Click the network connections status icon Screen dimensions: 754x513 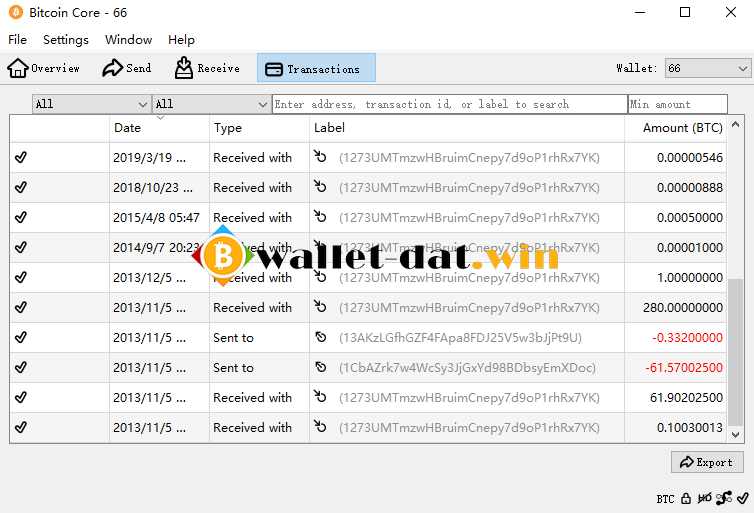pyautogui.click(x=724, y=499)
